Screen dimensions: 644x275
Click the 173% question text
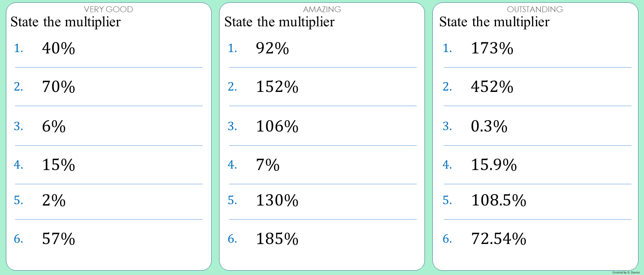492,48
